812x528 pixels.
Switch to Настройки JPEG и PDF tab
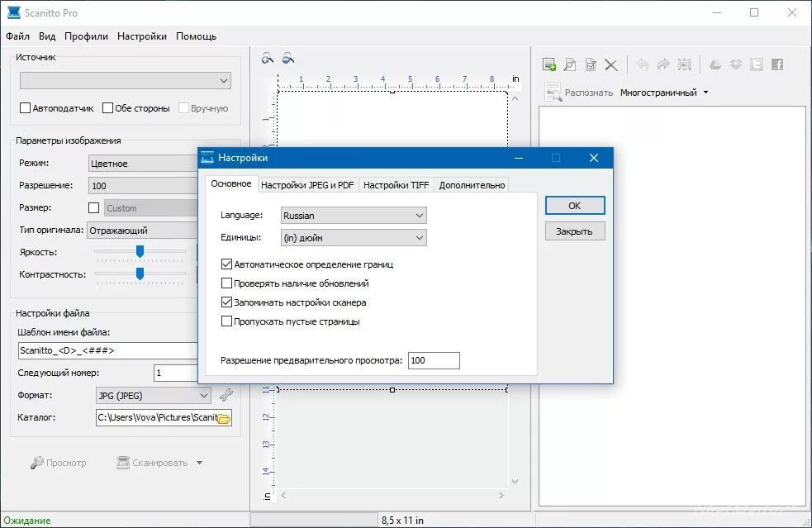coord(307,185)
